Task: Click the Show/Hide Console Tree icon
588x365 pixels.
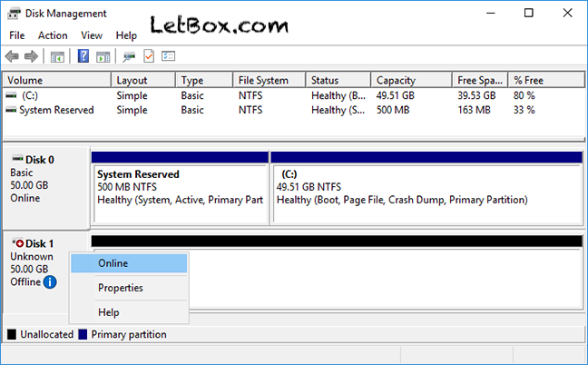Action: (x=57, y=56)
